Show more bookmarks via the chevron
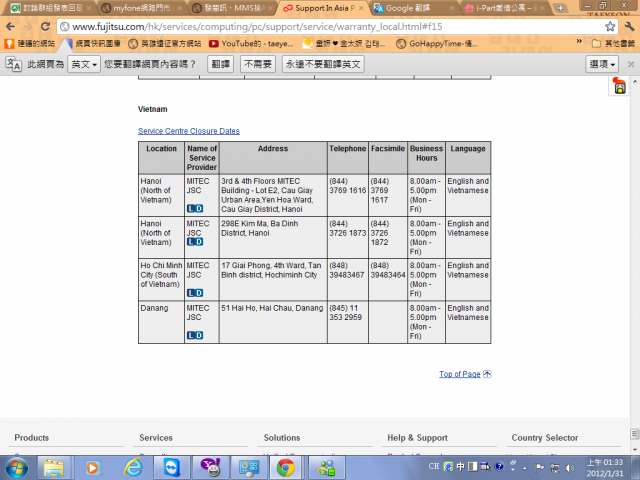Image resolution: width=640 pixels, height=480 pixels. click(579, 42)
